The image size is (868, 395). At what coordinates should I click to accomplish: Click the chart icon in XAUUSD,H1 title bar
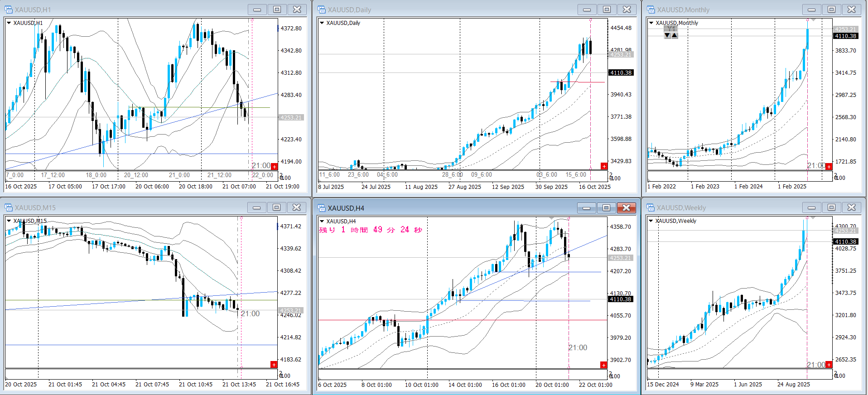pyautogui.click(x=9, y=10)
